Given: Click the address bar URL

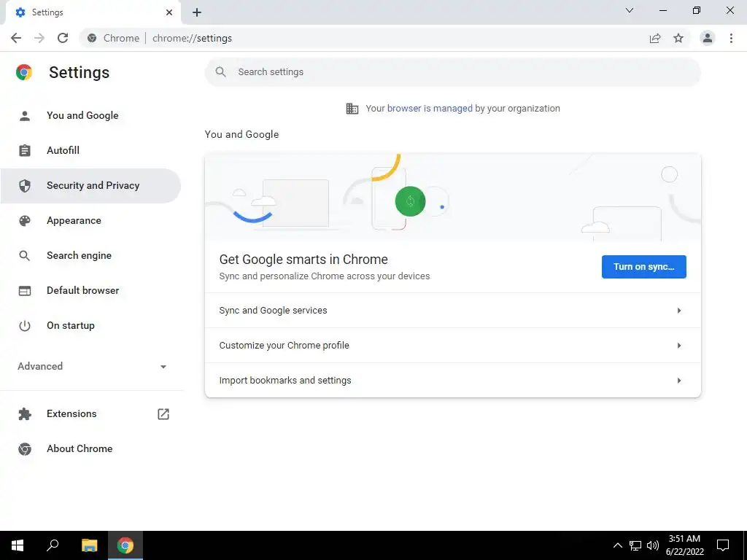Looking at the screenshot, I should click(192, 38).
